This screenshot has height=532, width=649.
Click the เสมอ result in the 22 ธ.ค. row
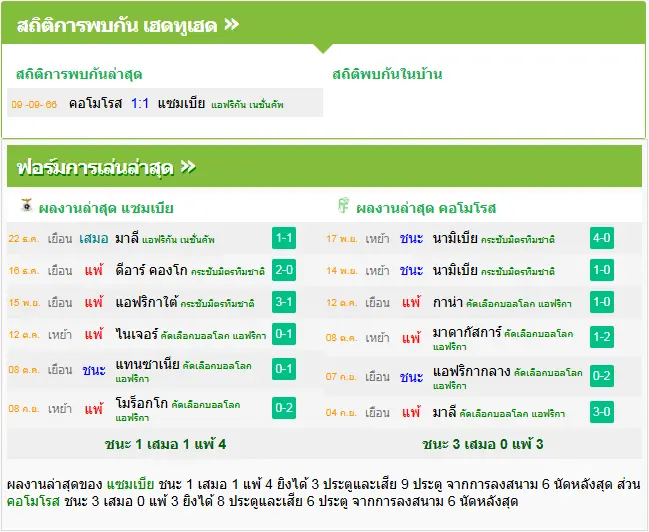(94, 238)
